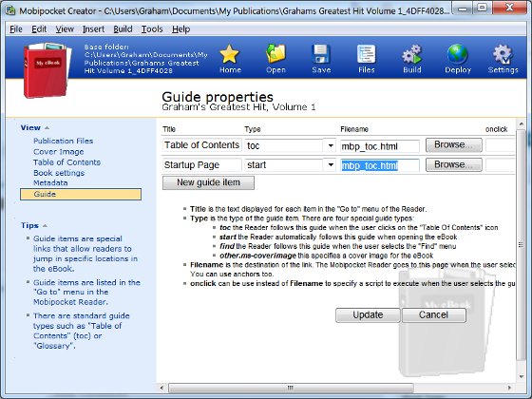Click the horizontal scrollbar thumb
The image size is (532, 399).
291,388
